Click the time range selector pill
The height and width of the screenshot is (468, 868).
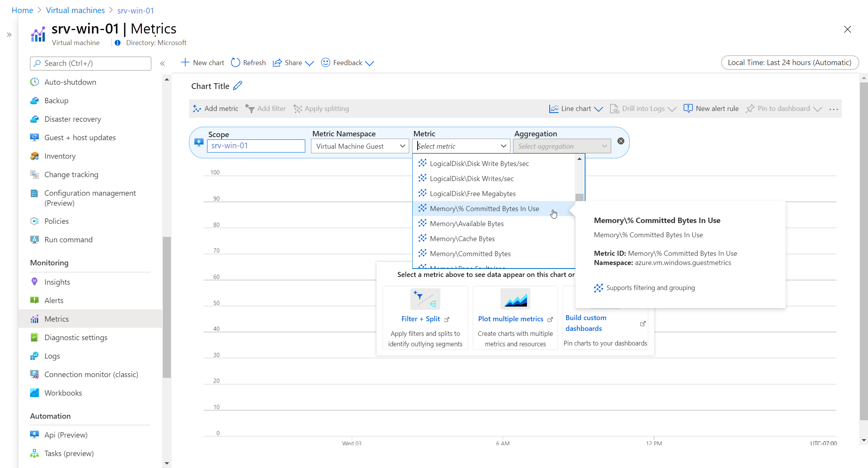pos(789,62)
